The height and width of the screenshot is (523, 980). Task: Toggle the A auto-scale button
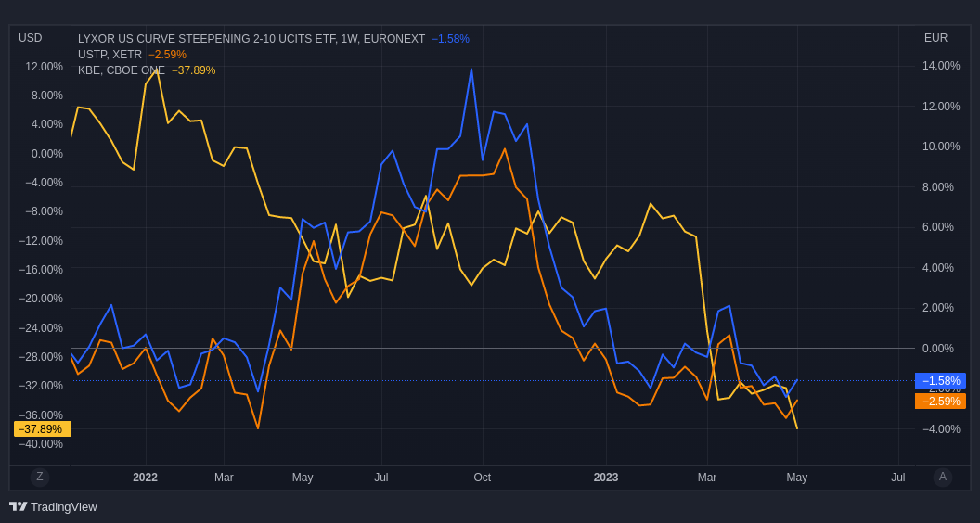click(x=942, y=477)
